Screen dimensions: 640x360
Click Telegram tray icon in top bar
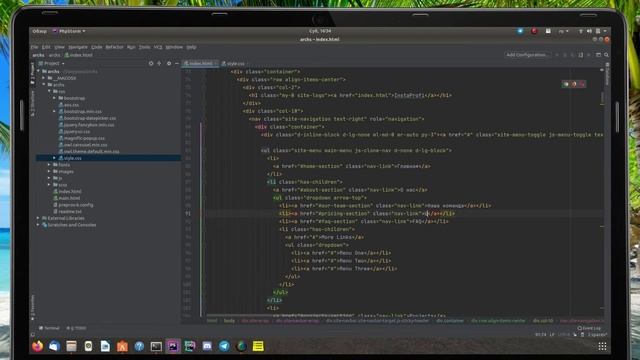coord(520,31)
